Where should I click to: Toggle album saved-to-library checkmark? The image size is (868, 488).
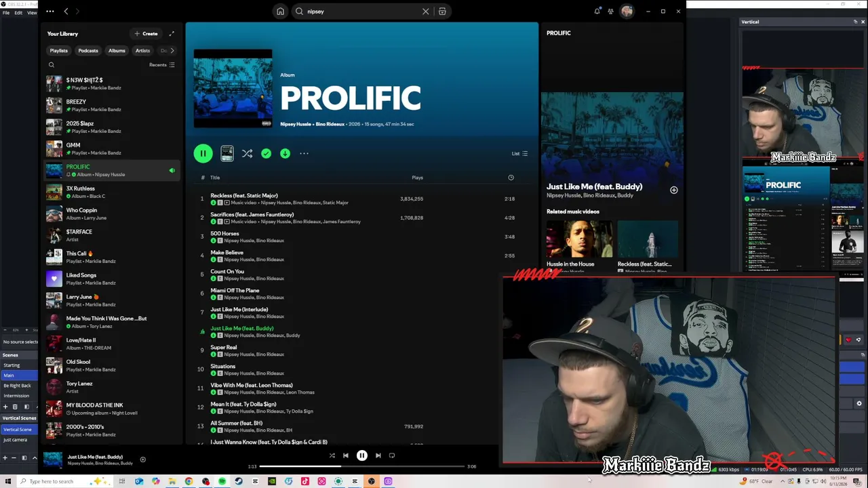click(266, 154)
